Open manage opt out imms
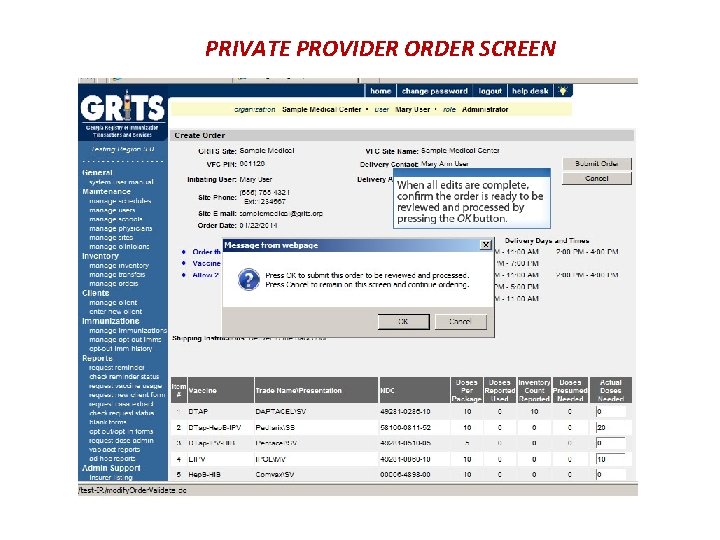Image resolution: width=720 pixels, height=540 pixels. pos(125,339)
